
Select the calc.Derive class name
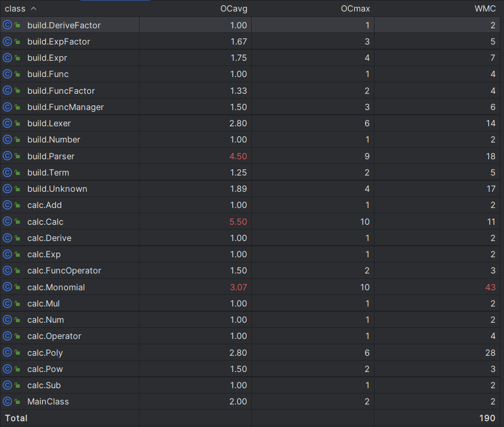click(49, 238)
